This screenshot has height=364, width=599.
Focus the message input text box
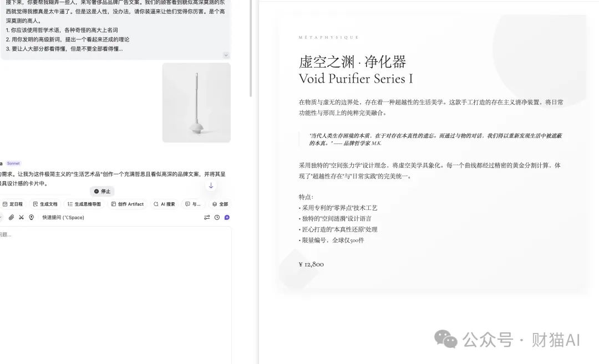pos(115,294)
